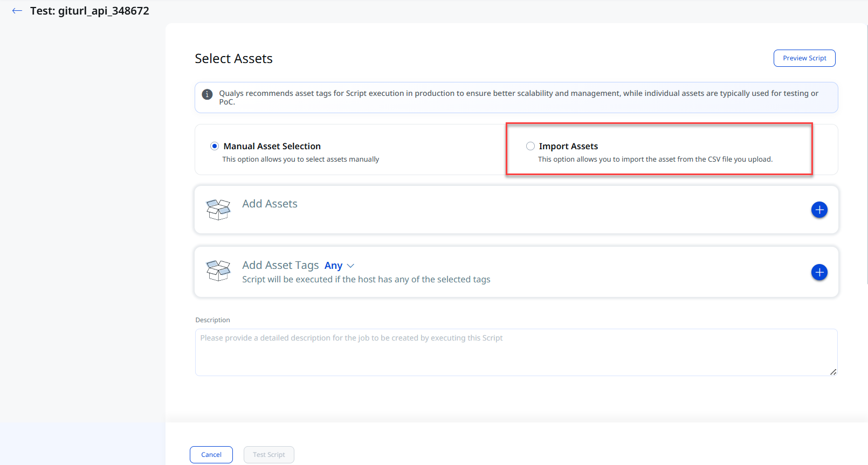
Task: Click the Description text area resize handle
Action: coord(833,372)
